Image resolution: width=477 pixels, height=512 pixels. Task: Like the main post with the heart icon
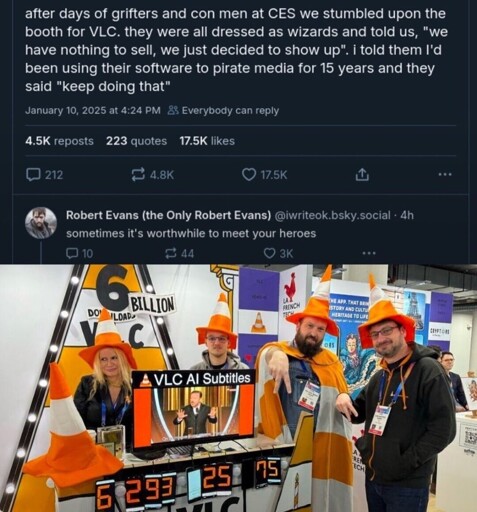click(x=248, y=174)
